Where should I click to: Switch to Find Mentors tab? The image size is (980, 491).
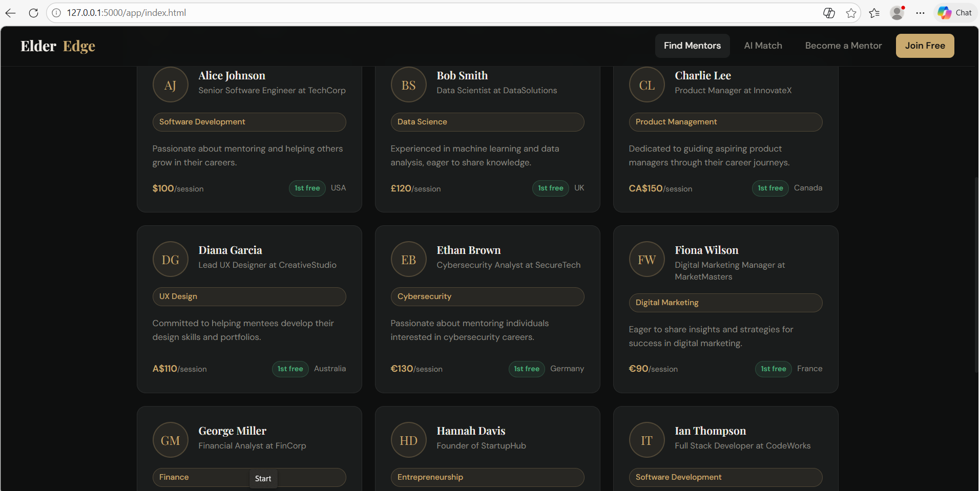692,46
